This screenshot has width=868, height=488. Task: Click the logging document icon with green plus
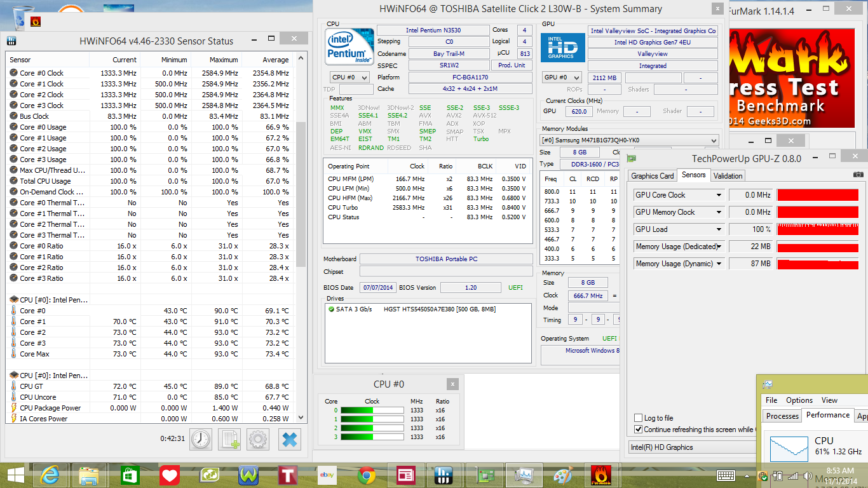(x=229, y=439)
